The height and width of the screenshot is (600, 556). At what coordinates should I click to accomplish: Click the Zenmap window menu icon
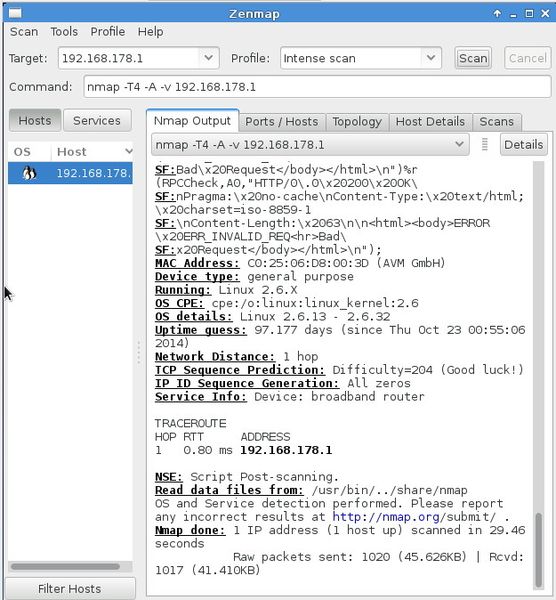click(15, 13)
